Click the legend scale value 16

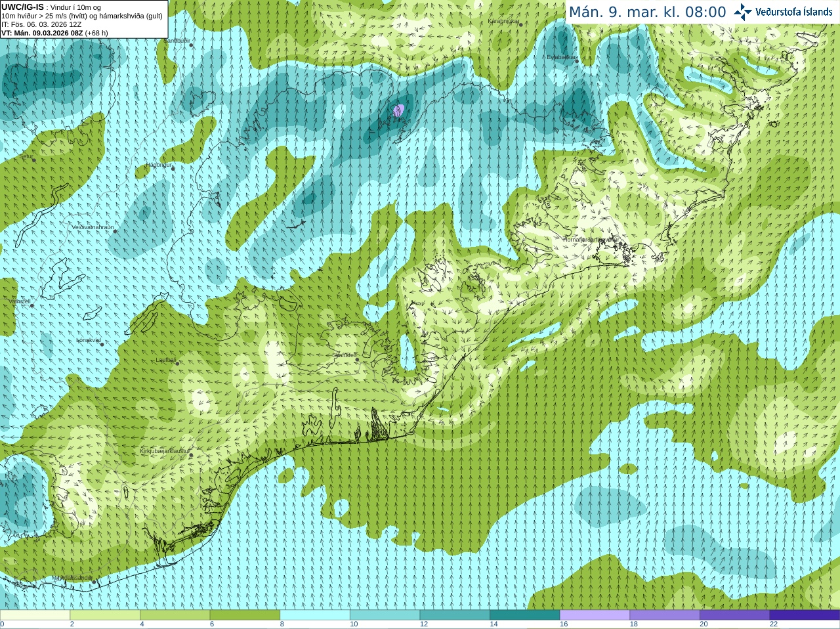tap(564, 624)
